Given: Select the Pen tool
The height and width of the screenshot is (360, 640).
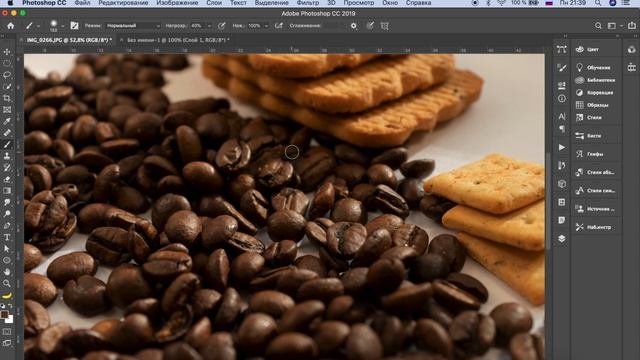Looking at the screenshot, I should click(x=7, y=225).
